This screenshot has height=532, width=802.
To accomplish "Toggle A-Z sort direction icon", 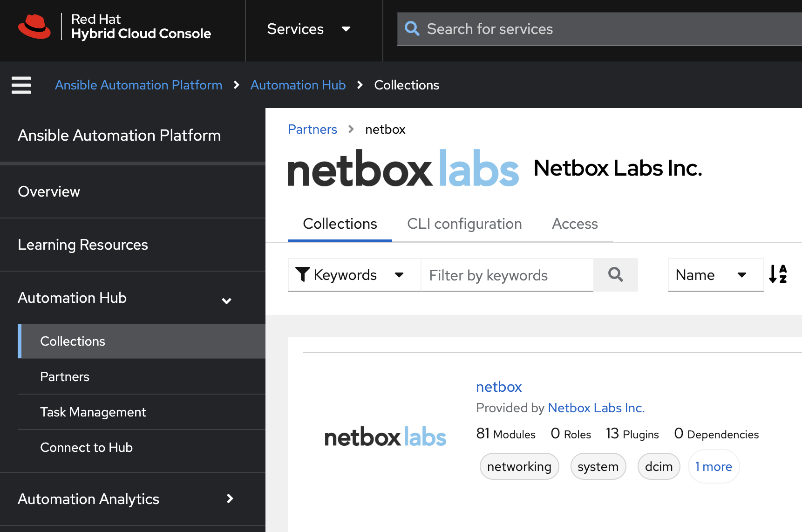I will click(x=778, y=274).
